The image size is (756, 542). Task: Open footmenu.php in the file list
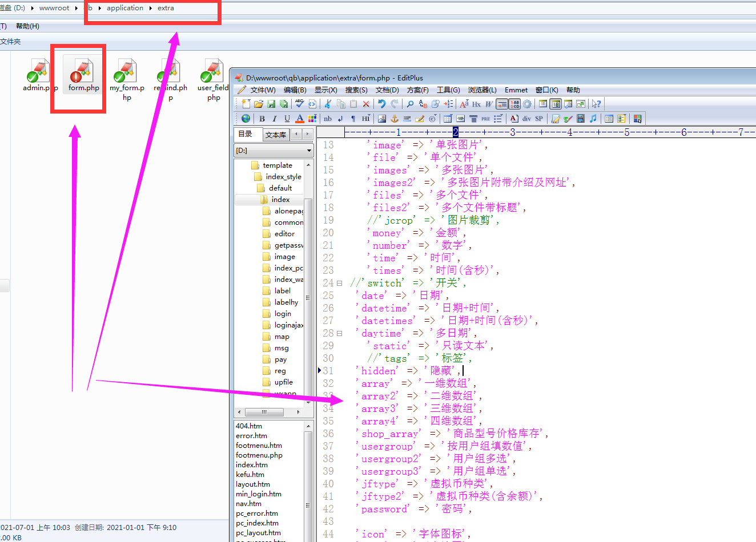[259, 455]
